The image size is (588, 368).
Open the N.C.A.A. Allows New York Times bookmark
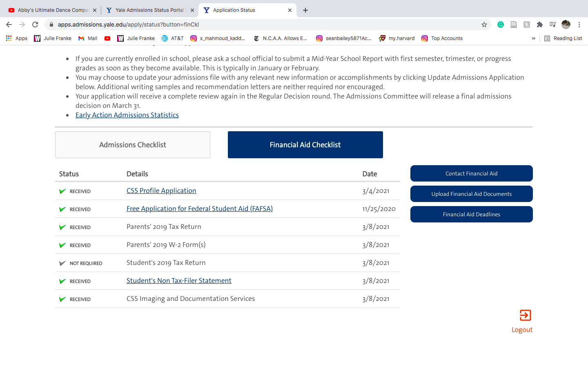[281, 38]
